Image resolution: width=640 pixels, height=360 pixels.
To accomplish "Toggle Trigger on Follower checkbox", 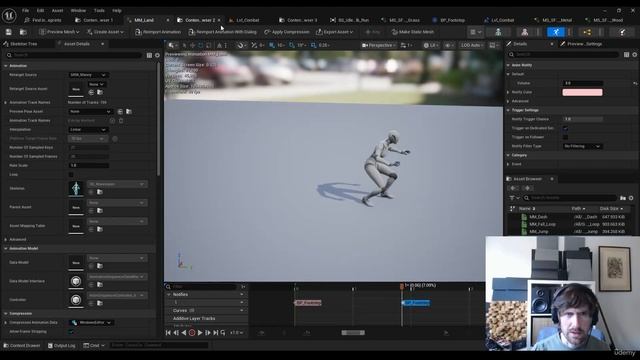I will point(565,137).
